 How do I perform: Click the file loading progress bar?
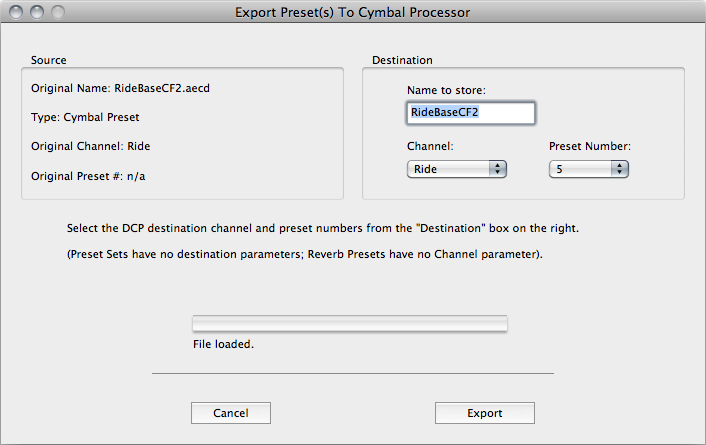[349, 323]
